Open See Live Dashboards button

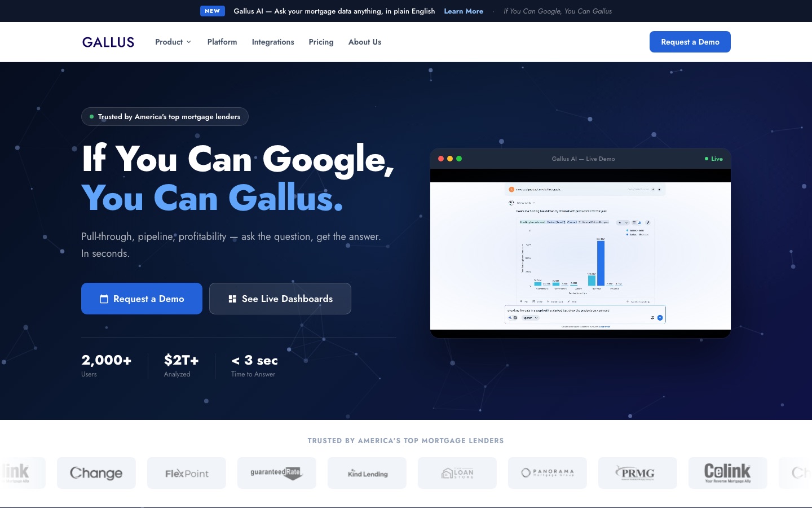(x=280, y=299)
